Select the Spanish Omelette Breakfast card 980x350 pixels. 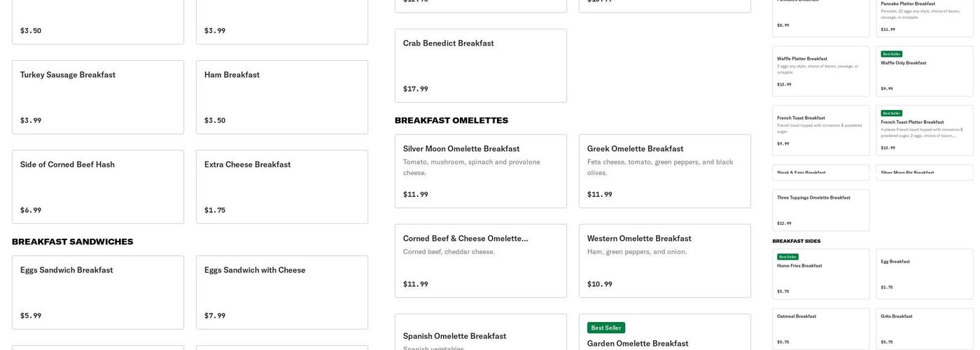pyautogui.click(x=481, y=335)
